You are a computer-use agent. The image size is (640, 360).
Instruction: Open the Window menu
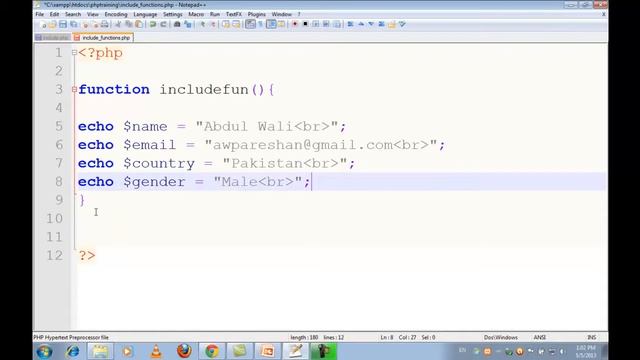pyautogui.click(x=282, y=14)
